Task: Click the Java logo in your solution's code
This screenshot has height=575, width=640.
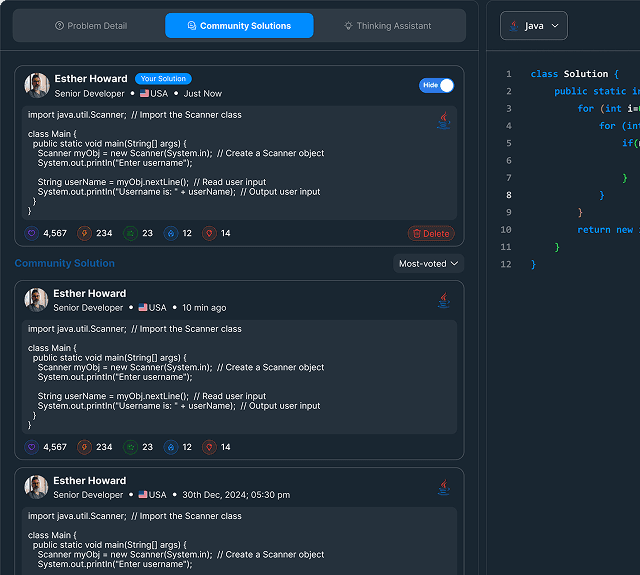Action: tap(442, 121)
